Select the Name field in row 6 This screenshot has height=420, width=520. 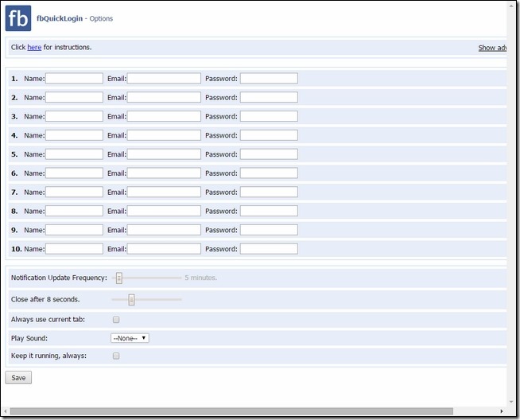click(74, 173)
